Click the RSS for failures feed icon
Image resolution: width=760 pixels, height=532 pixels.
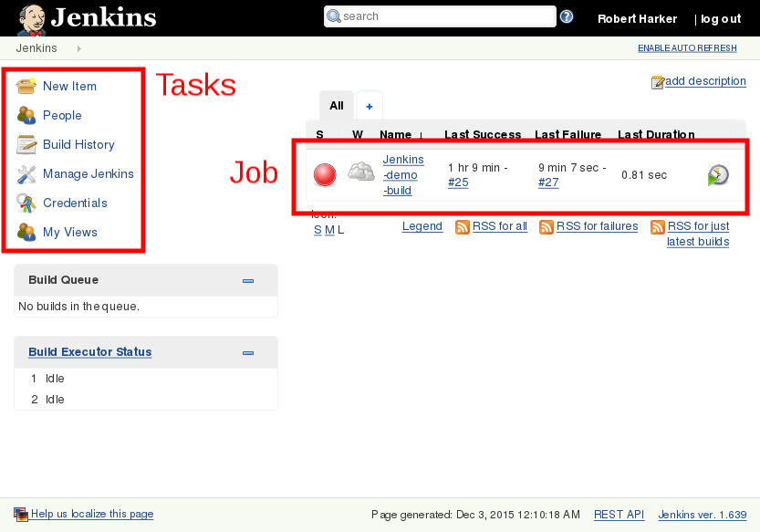click(x=547, y=226)
